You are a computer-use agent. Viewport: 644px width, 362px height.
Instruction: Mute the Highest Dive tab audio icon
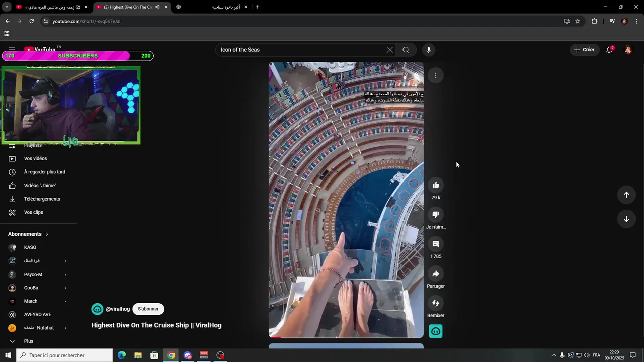[x=157, y=7]
